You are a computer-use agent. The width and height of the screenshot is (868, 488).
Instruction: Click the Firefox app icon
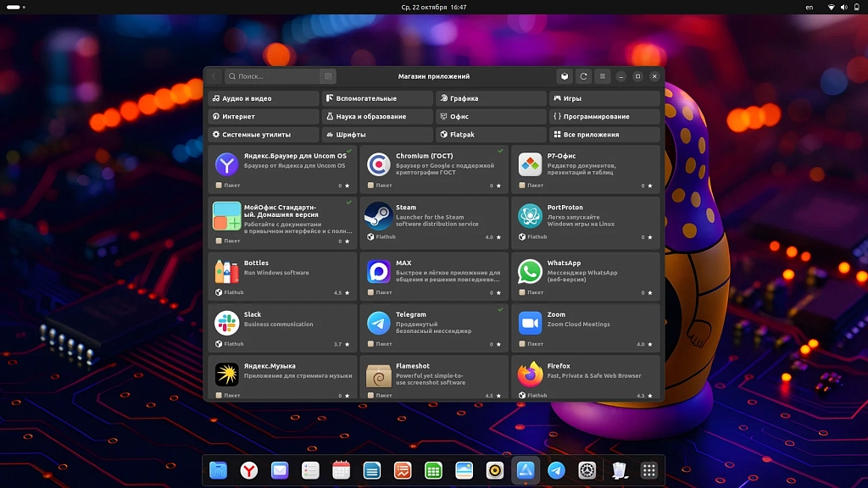[530, 374]
